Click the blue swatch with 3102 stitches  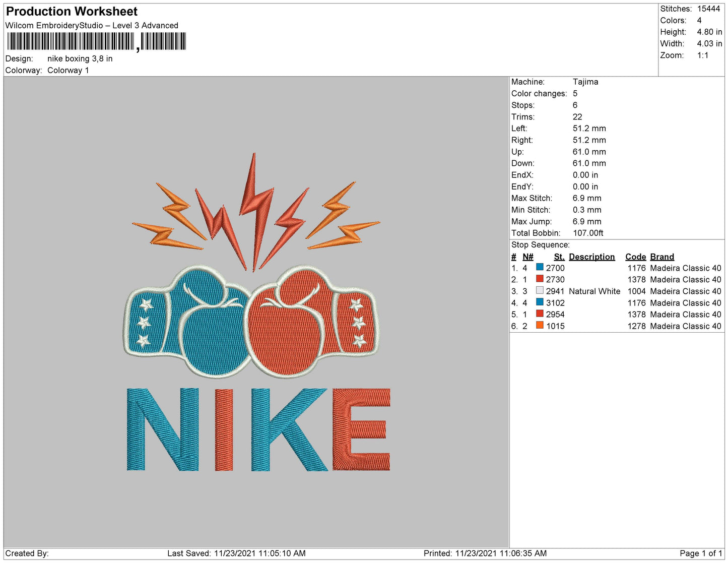(x=540, y=302)
